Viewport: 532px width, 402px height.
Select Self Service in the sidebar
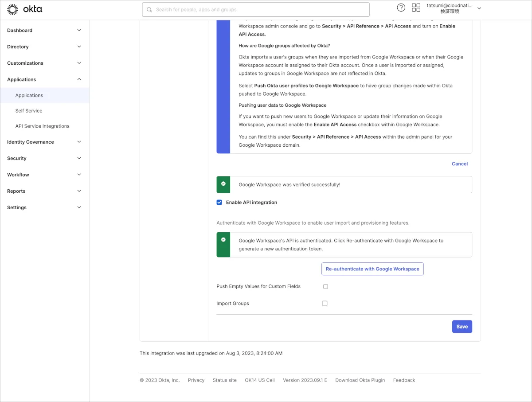click(29, 111)
